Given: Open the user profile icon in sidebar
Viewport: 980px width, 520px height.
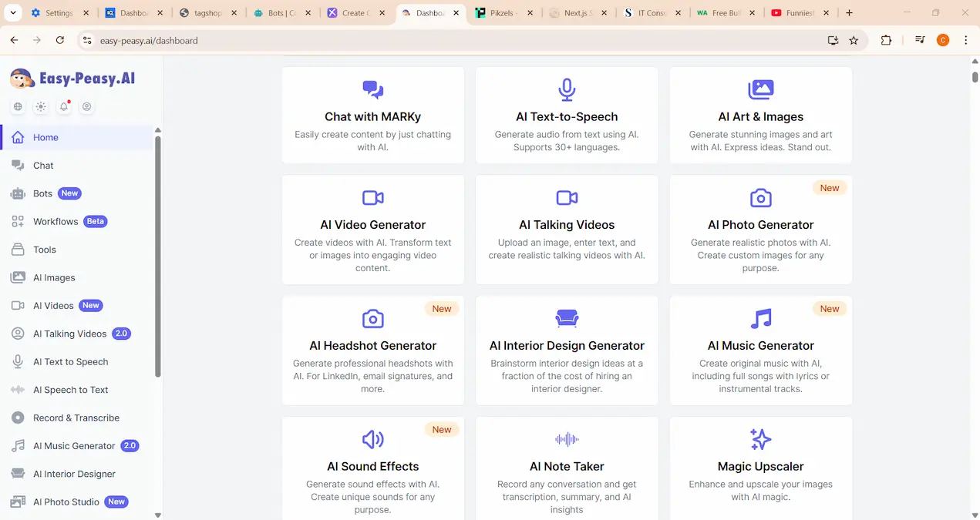Looking at the screenshot, I should click(x=87, y=107).
